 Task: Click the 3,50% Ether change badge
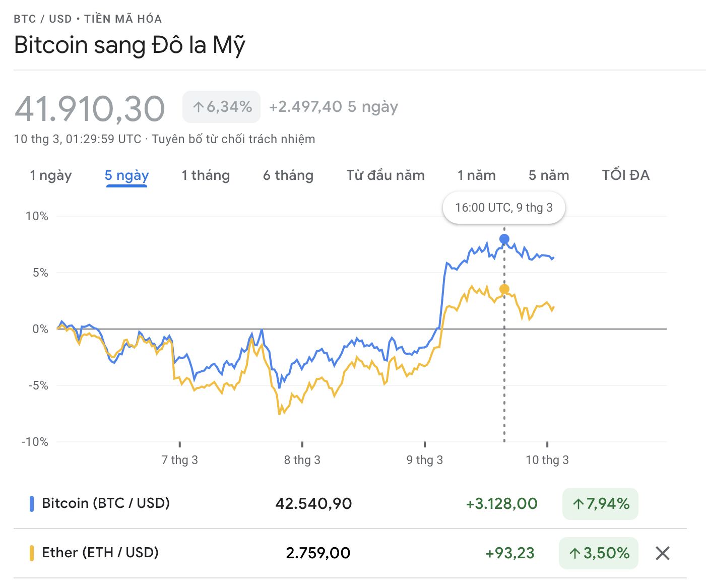tap(599, 553)
